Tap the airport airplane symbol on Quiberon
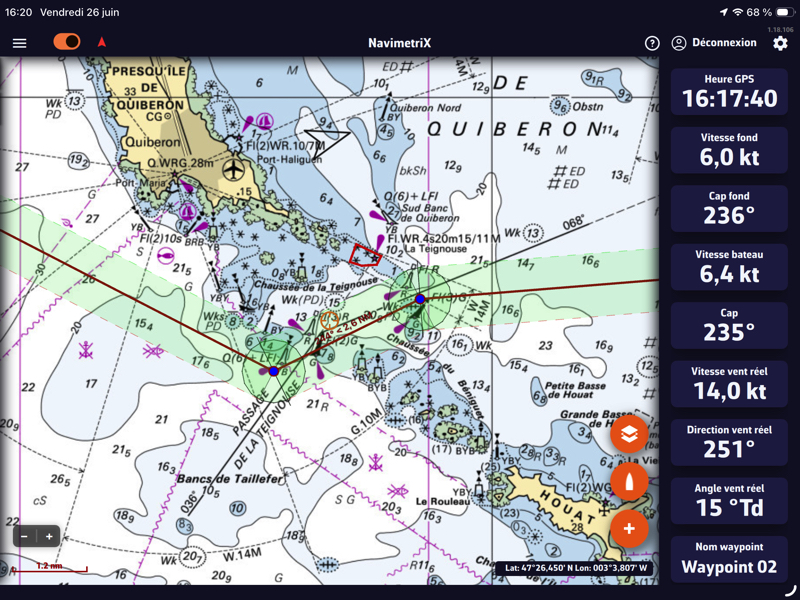 point(234,169)
